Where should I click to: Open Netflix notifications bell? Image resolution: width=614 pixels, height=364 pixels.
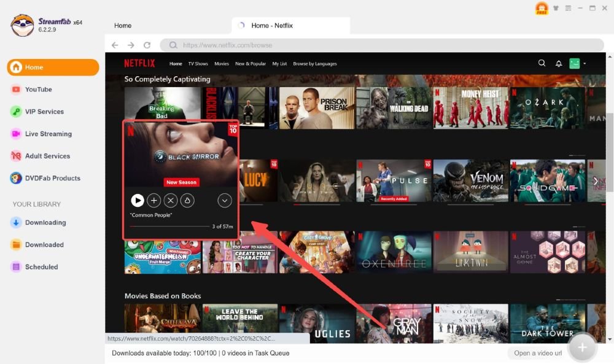[x=558, y=63]
